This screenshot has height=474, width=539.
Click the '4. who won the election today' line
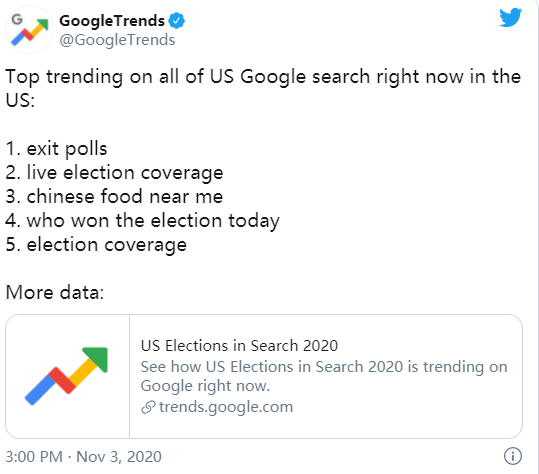pyautogui.click(x=143, y=221)
